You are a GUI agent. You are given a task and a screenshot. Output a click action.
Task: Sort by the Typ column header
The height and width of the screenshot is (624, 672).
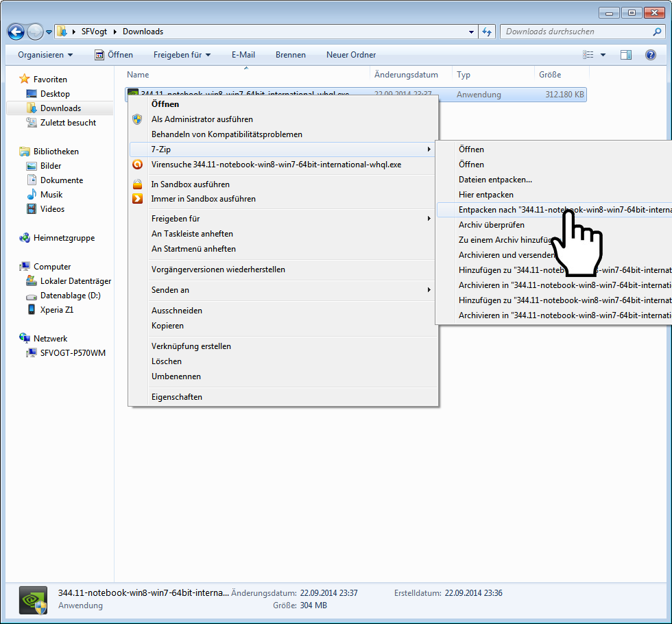tap(493, 75)
